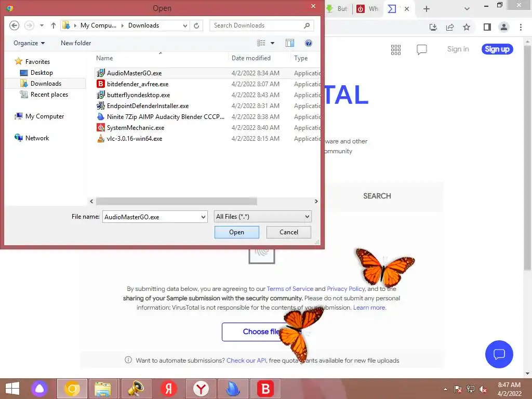Refresh the Downloads folder listing
532x399 pixels.
(x=196, y=25)
